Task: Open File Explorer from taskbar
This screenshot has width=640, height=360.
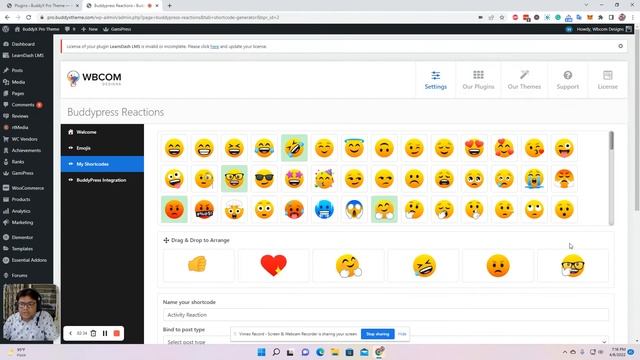Action: (335, 352)
